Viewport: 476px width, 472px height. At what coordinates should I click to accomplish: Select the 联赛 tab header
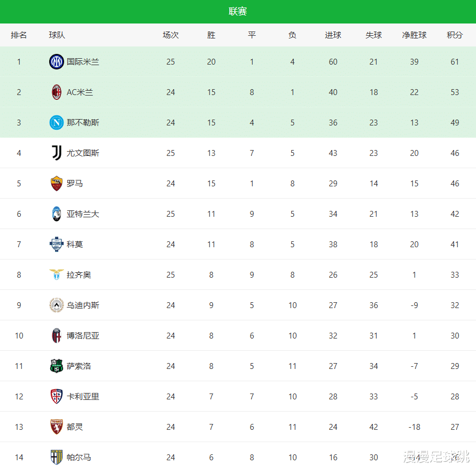pyautogui.click(x=238, y=12)
